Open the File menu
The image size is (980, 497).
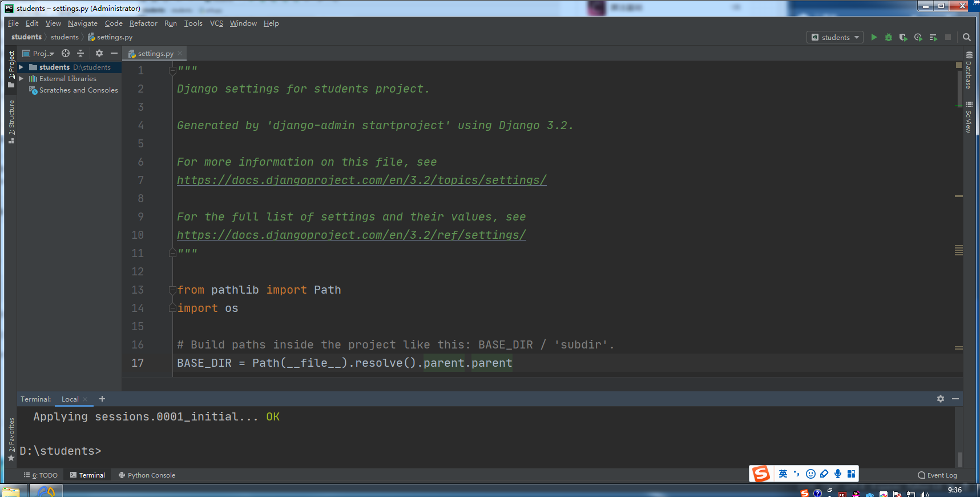click(13, 23)
